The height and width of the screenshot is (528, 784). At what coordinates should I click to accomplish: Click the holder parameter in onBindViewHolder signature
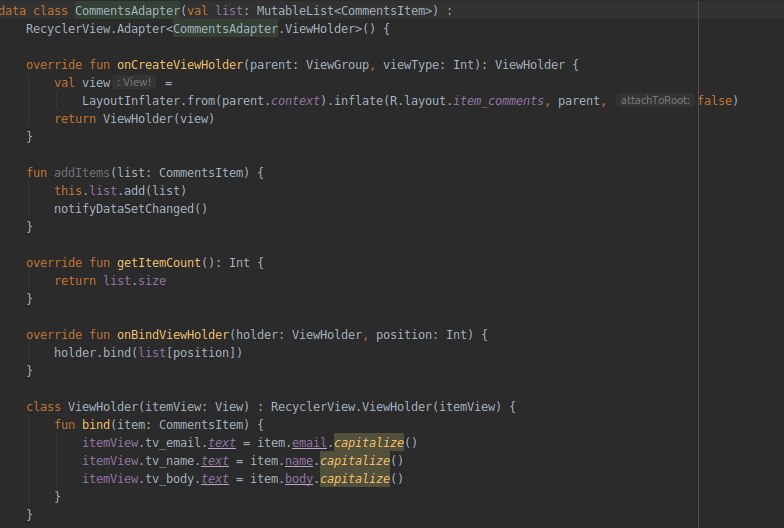tap(256, 334)
